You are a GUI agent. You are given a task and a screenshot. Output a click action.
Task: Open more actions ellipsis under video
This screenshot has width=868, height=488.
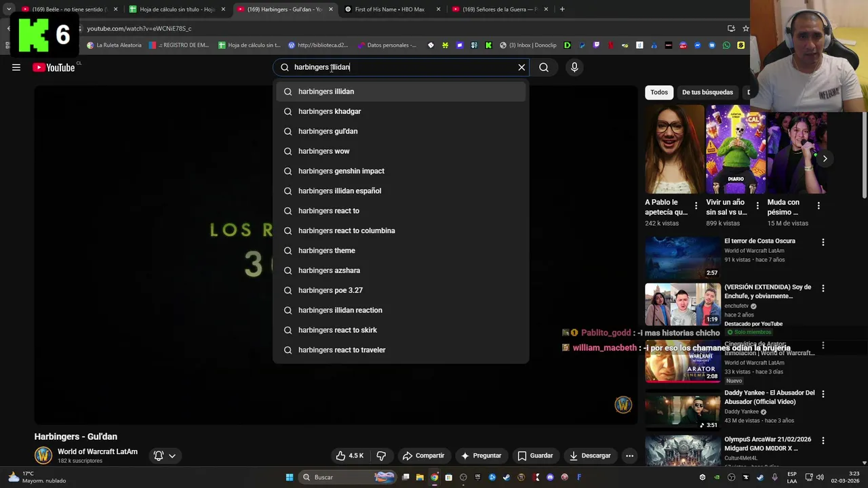[629, 455]
